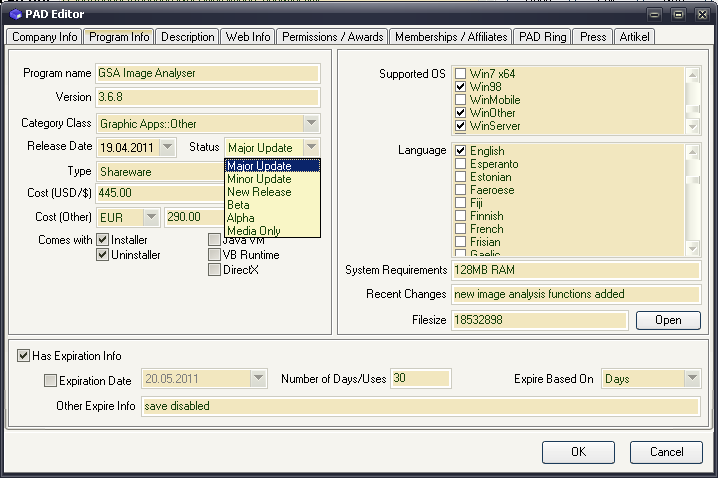Click the PAD Editor title bar icon
Viewport: 718px width, 478px height.
pos(14,14)
